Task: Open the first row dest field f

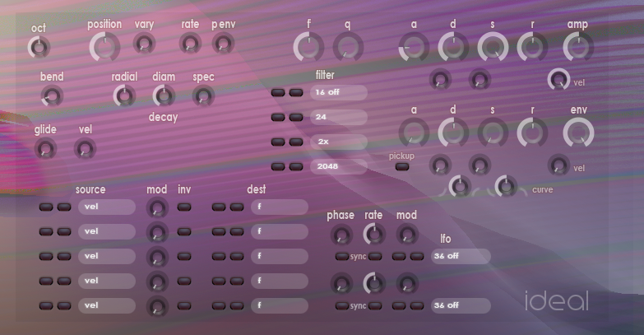Action: click(x=280, y=207)
